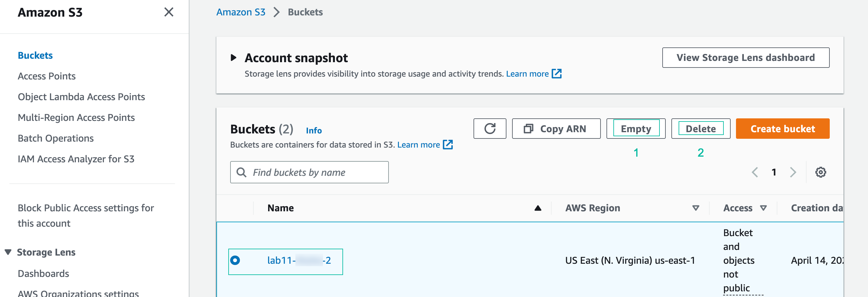Open Batch Operations in the sidebar
This screenshot has height=297, width=868.
click(x=56, y=138)
